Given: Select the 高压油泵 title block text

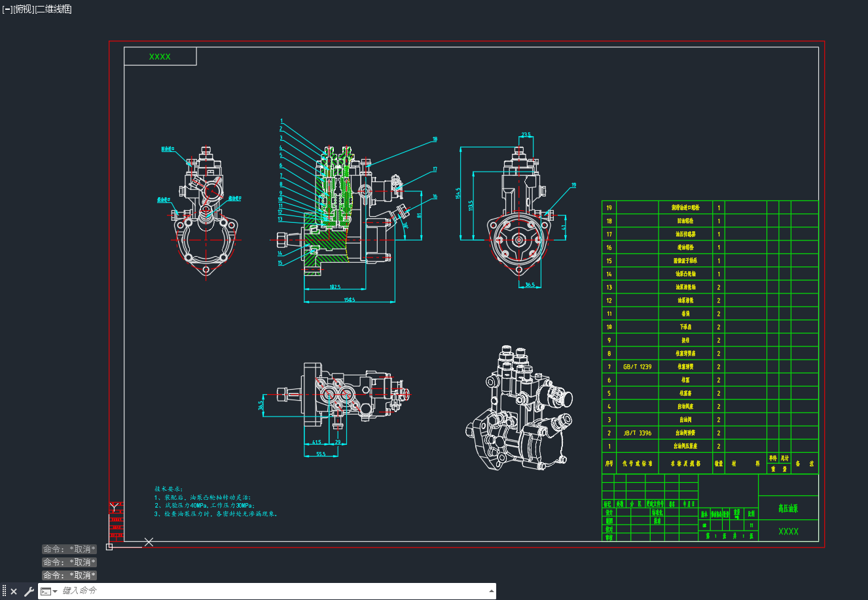Looking at the screenshot, I should 788,508.
